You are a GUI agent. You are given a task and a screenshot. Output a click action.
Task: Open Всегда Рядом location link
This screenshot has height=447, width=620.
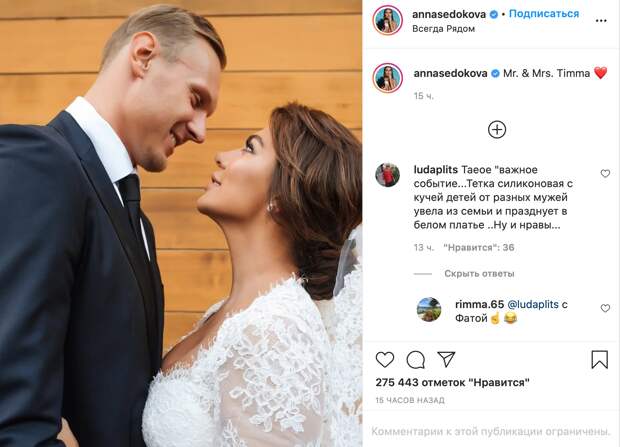[443, 29]
